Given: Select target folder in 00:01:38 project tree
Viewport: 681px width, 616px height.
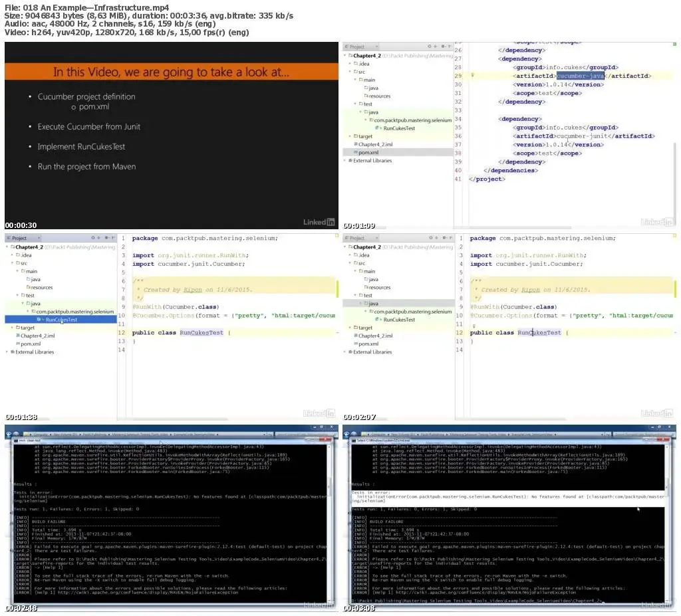Looking at the screenshot, I should [27, 328].
